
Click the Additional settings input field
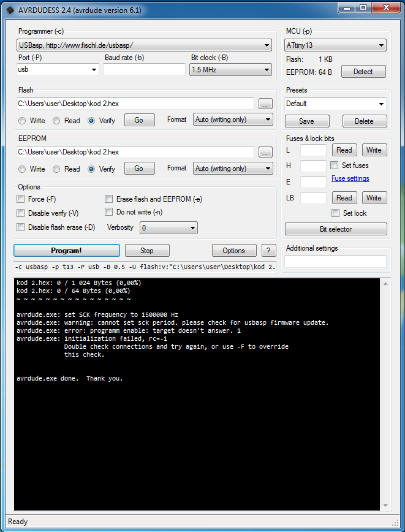pyautogui.click(x=335, y=262)
